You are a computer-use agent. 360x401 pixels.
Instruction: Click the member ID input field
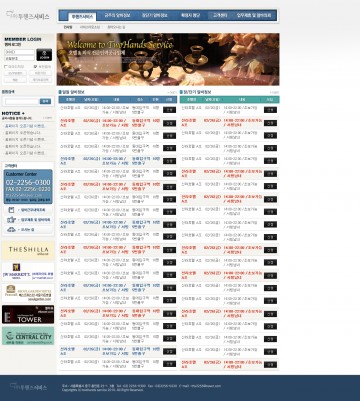pos(19,52)
